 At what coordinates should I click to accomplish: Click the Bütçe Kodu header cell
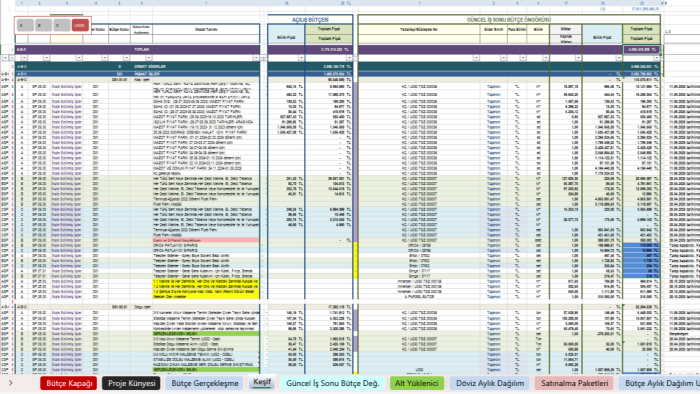coord(119,29)
